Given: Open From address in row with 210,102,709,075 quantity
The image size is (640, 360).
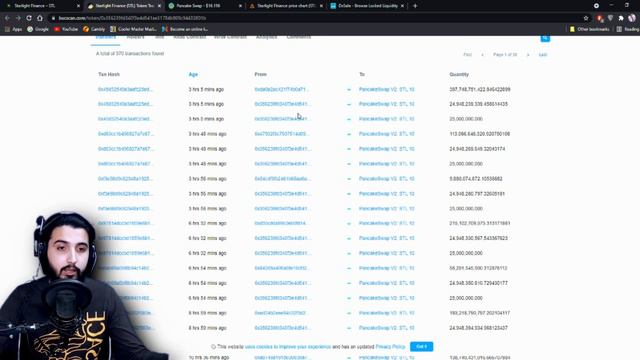Looking at the screenshot, I should coord(280,223).
